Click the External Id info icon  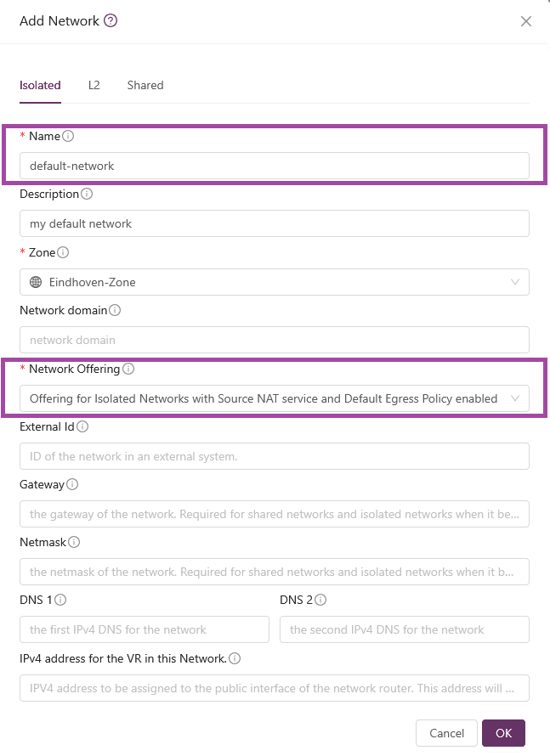(x=82, y=426)
